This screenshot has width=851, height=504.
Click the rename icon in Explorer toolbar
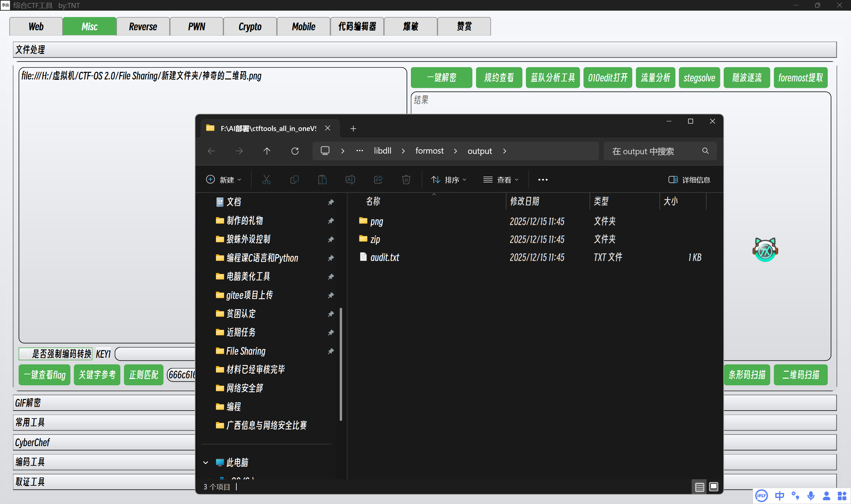(350, 179)
